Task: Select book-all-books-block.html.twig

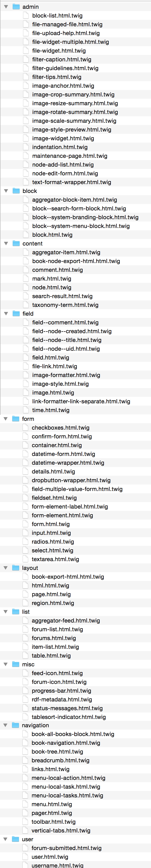Action: (73, 734)
